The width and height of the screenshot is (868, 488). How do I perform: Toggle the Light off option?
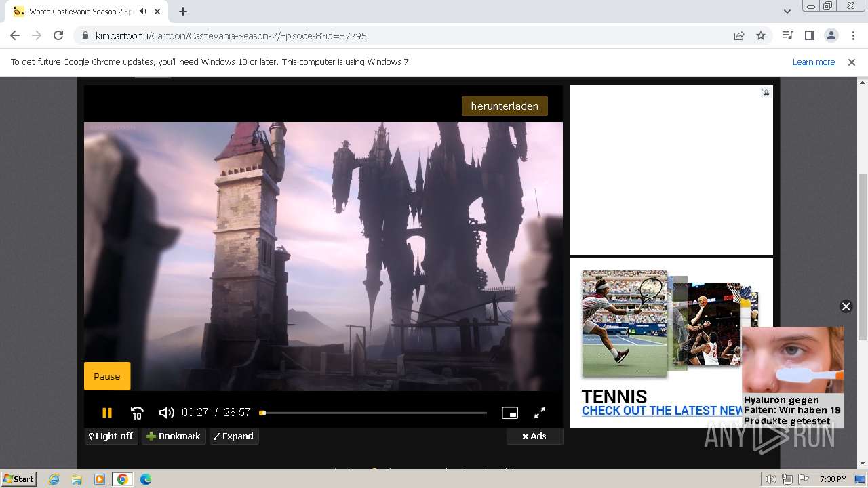click(111, 436)
